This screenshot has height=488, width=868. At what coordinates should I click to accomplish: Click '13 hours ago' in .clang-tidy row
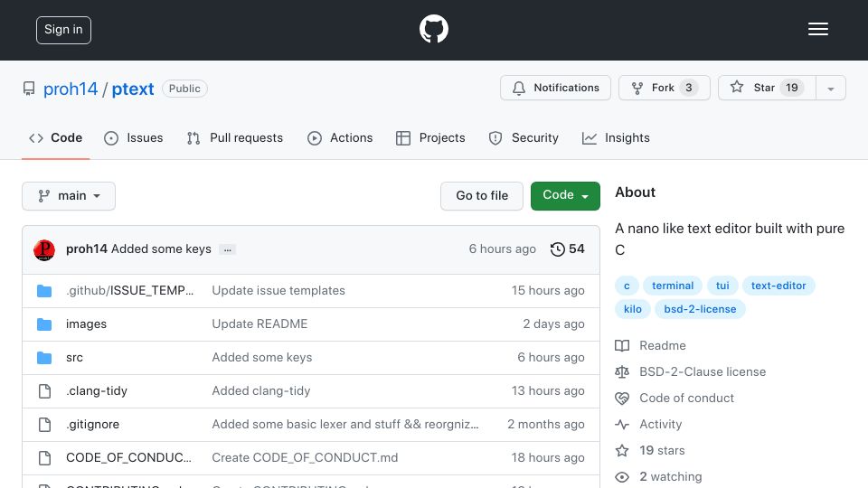coord(548,390)
